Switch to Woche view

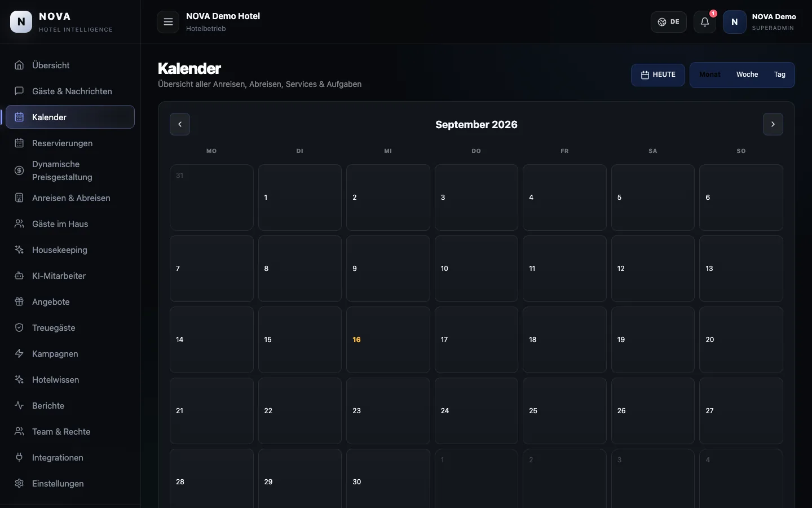click(747, 75)
